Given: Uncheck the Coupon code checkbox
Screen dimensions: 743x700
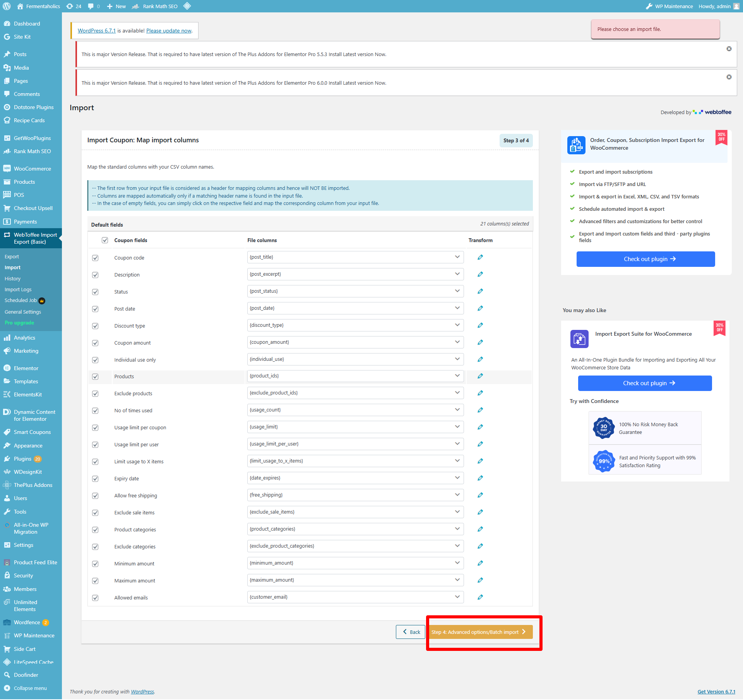Looking at the screenshot, I should pos(95,258).
